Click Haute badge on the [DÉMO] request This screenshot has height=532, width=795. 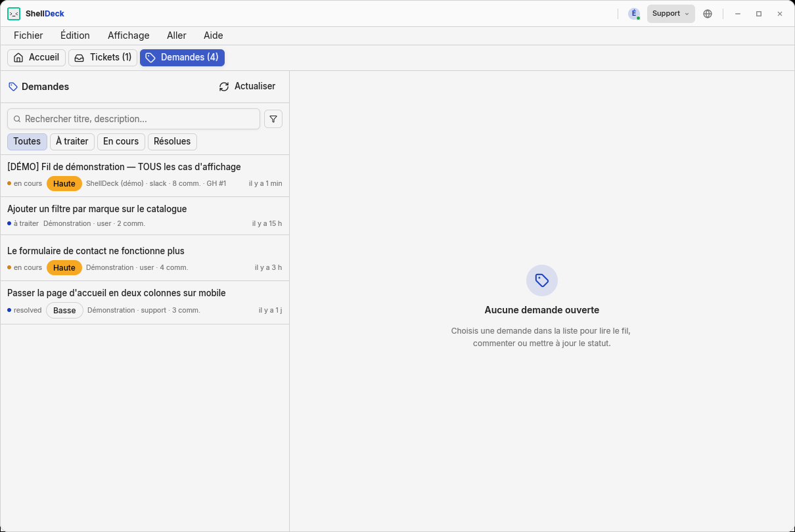64,184
